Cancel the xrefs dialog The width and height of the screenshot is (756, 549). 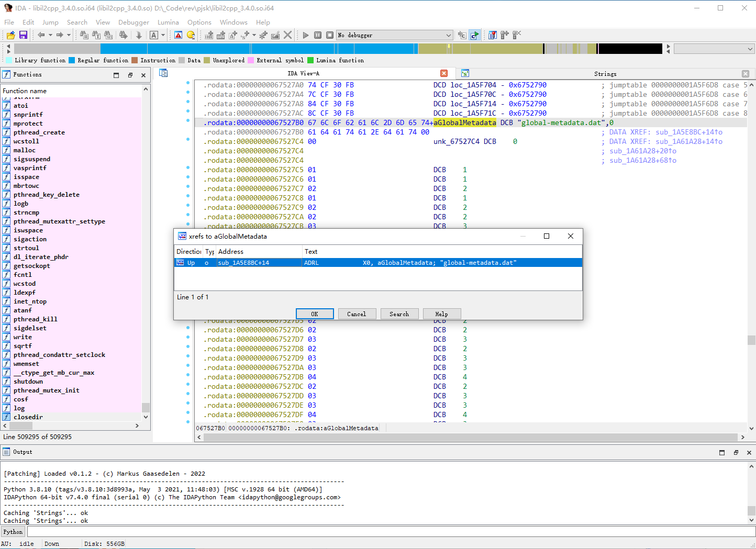pyautogui.click(x=356, y=314)
